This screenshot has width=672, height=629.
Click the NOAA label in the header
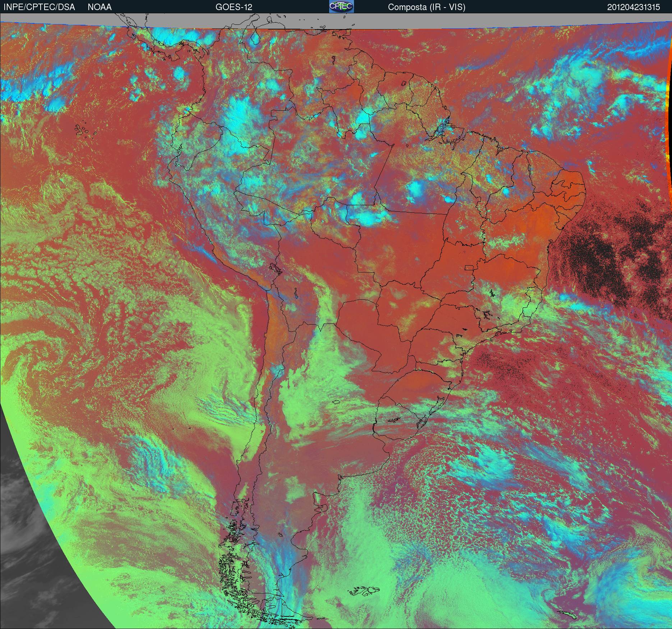tap(100, 7)
